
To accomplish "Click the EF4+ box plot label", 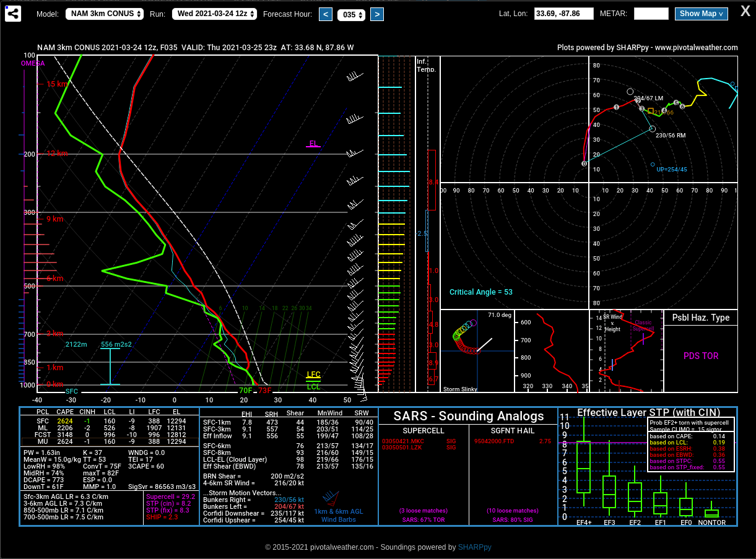I will (x=584, y=522).
